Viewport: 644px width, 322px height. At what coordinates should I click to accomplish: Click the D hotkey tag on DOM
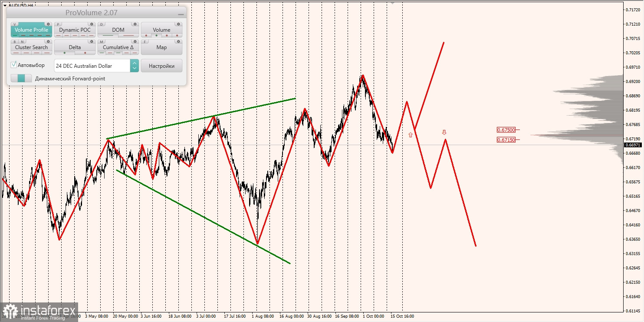click(102, 24)
